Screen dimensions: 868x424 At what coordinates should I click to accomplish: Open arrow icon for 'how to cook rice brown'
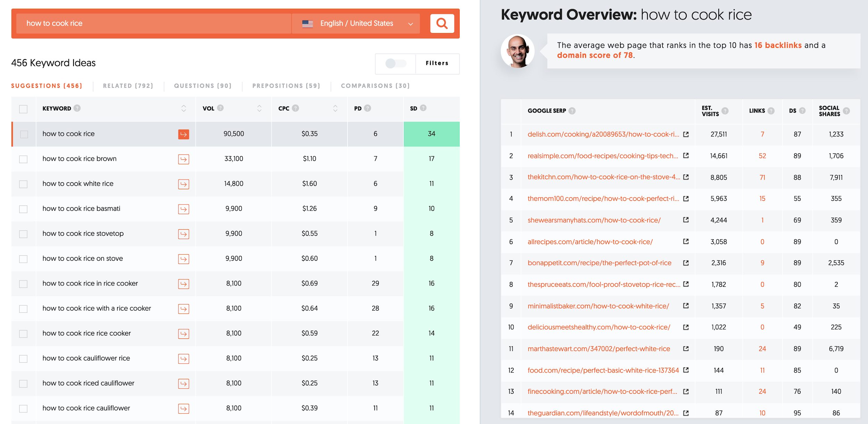pos(184,159)
